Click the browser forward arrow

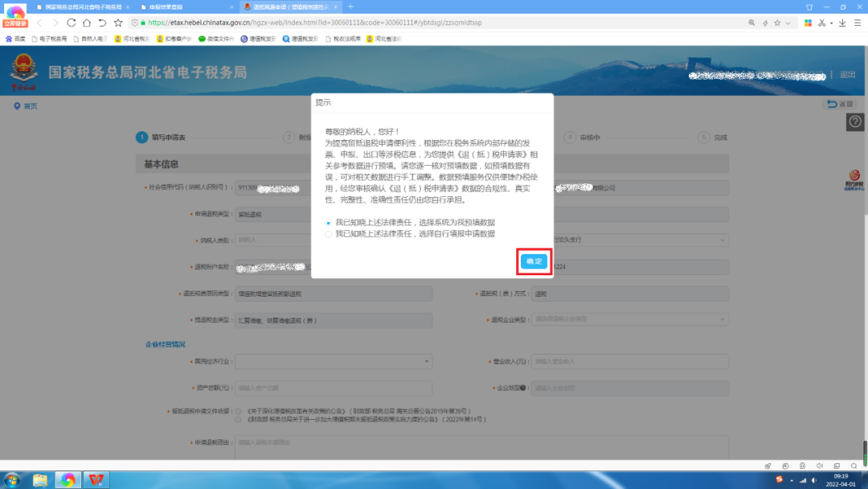coord(55,23)
